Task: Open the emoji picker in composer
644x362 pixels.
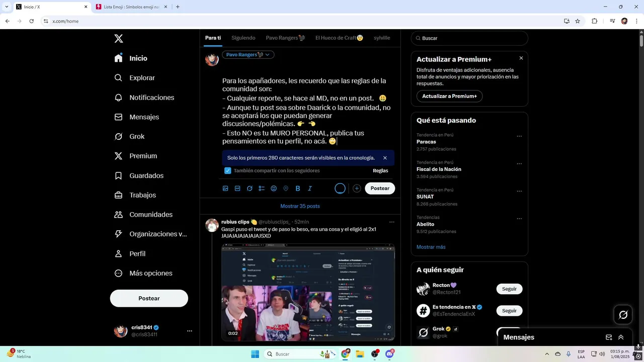Action: 274,189
